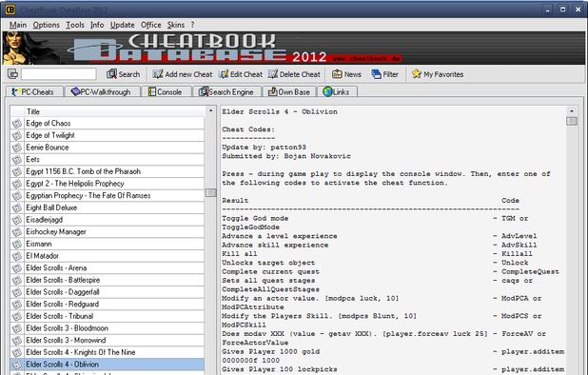Viewport: 588px width, 375px height.
Task: Click document icon beside Elder Scrolls - Arena
Action: coord(17,267)
